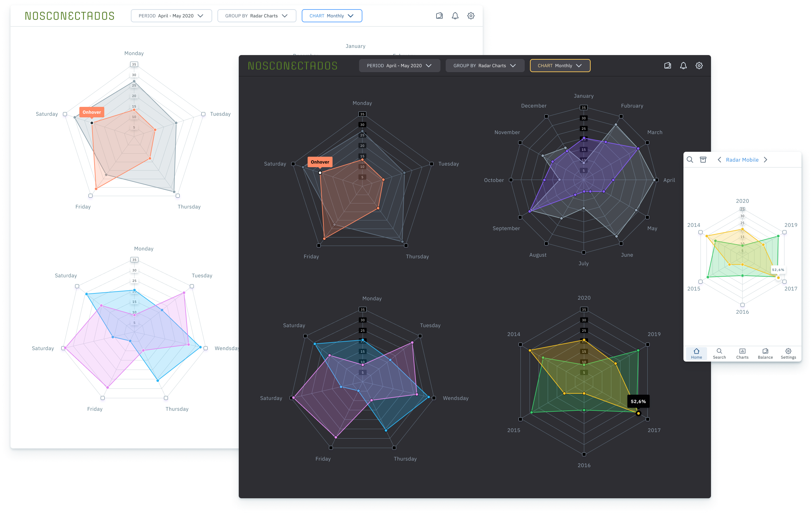Viewport: 812px width, 514px height.
Task: Click the 52,6% data point in dark chart
Action: point(638,413)
